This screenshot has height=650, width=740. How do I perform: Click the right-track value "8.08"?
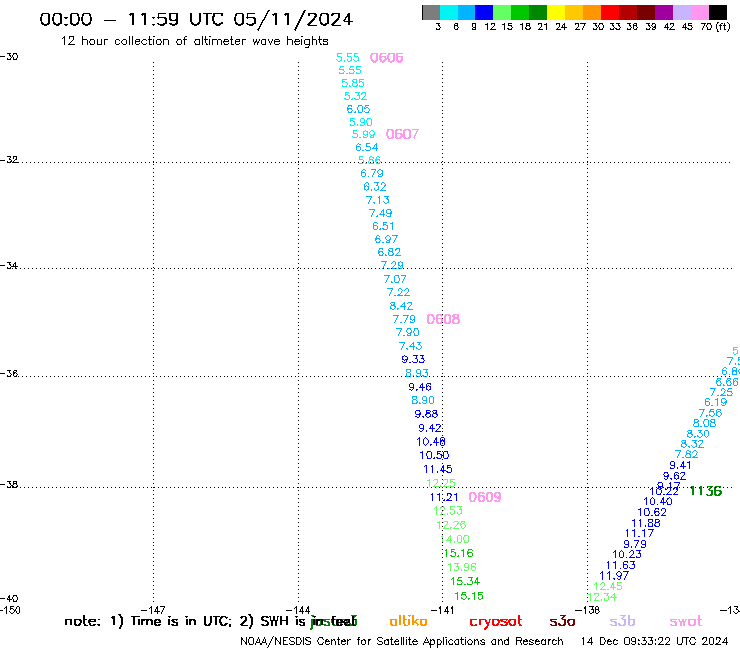pyautogui.click(x=705, y=423)
